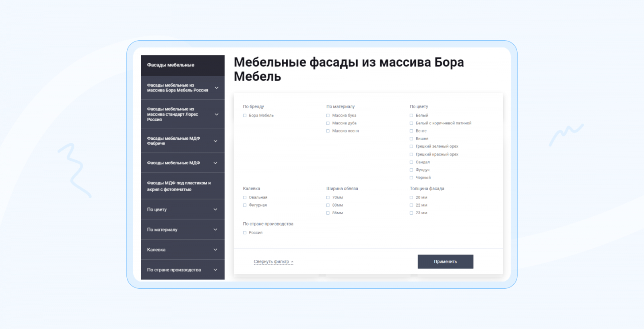Enable the Массив дуба material filter
Screen dimensions: 644x329
pos(328,123)
